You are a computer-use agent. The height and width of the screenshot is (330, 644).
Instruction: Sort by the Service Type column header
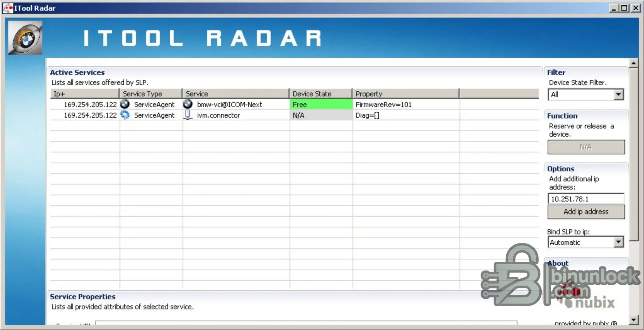[x=151, y=94]
